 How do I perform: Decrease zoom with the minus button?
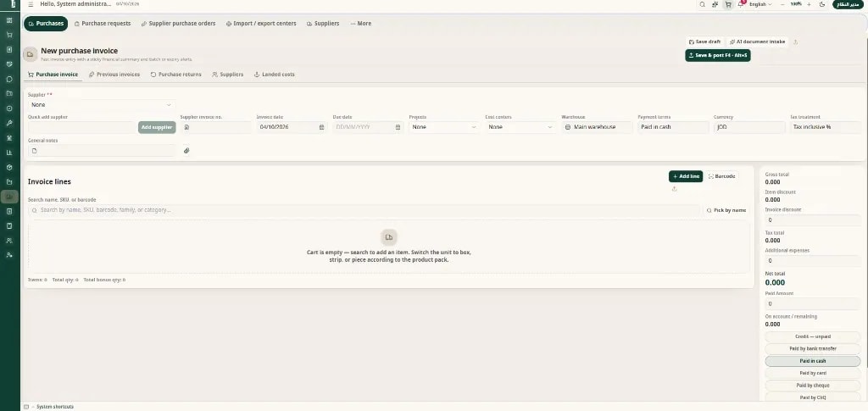click(782, 4)
